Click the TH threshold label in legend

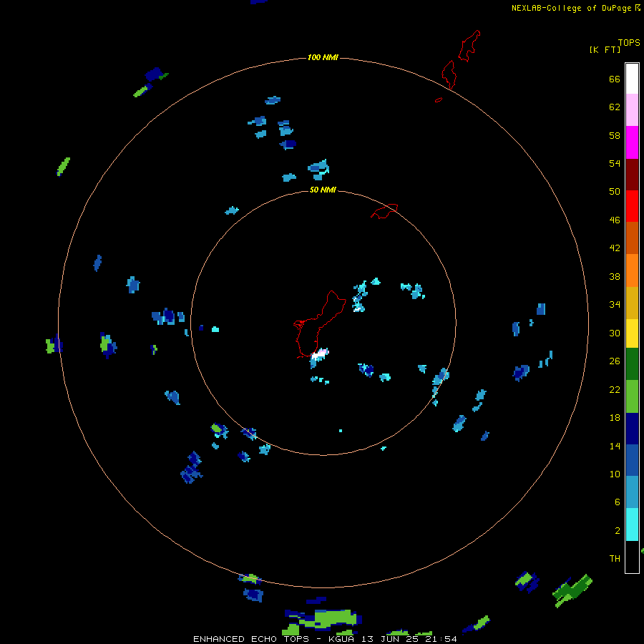pyautogui.click(x=615, y=559)
